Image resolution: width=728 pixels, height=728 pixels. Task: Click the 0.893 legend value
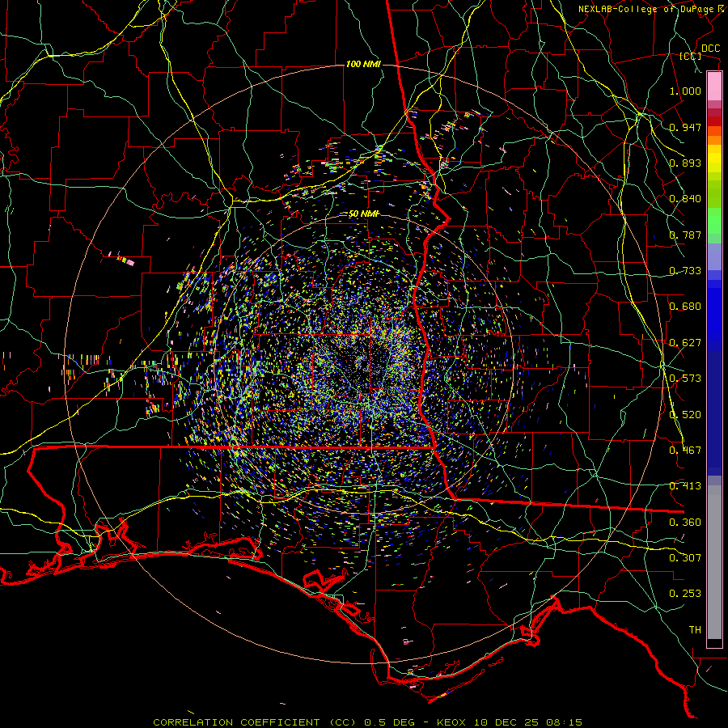point(685,163)
